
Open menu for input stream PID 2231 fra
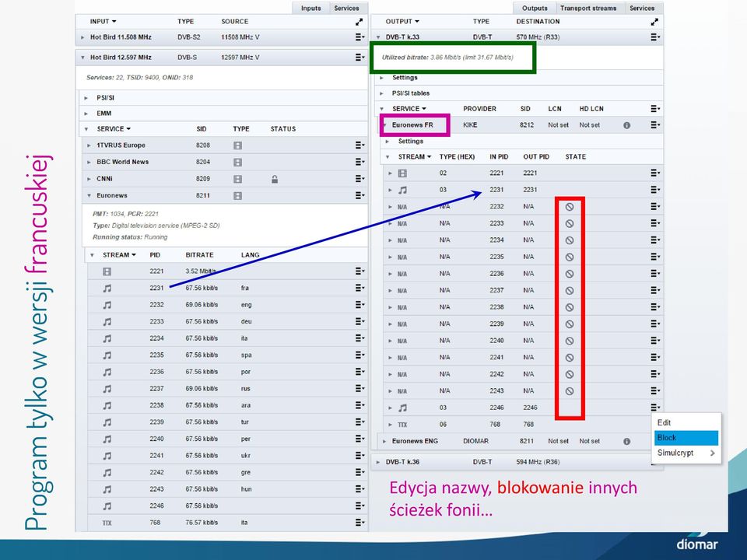(x=359, y=288)
